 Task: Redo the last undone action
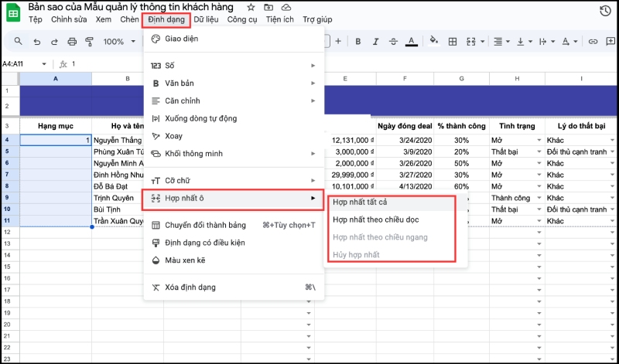[x=54, y=42]
